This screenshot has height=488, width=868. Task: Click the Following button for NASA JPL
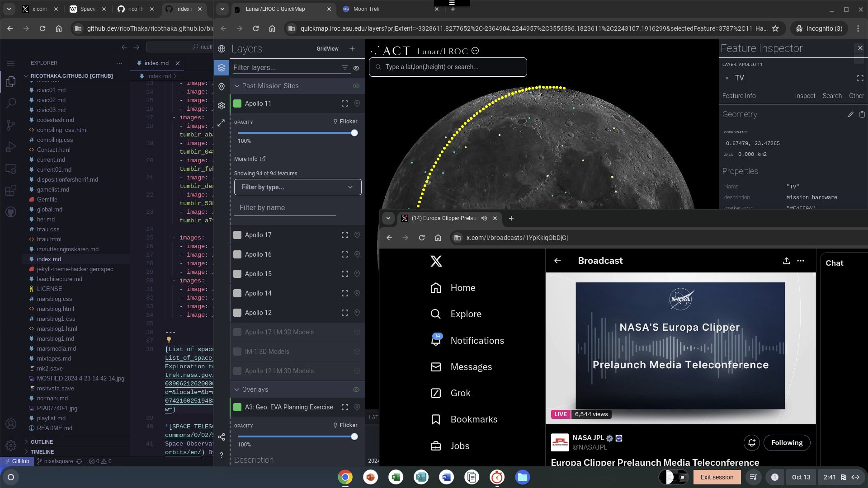pos(787,443)
